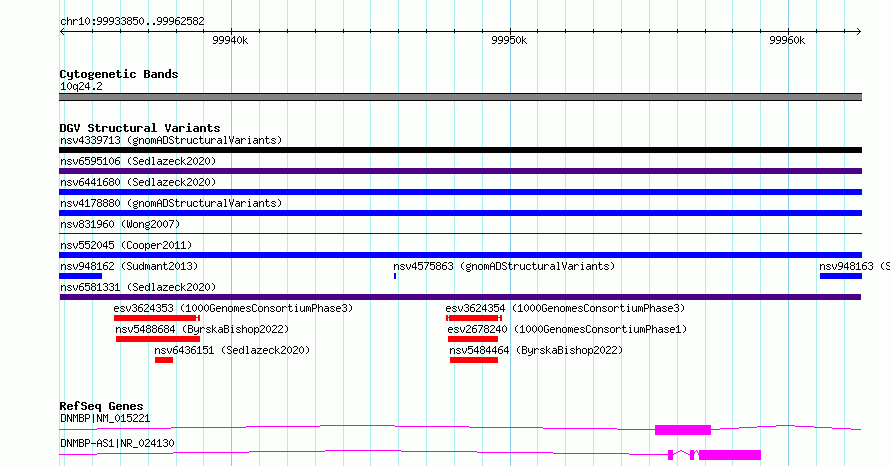Image resolution: width=890 pixels, height=466 pixels.
Task: Open nsv6441680 Sedlazeck2020 variant label
Action: tap(138, 182)
